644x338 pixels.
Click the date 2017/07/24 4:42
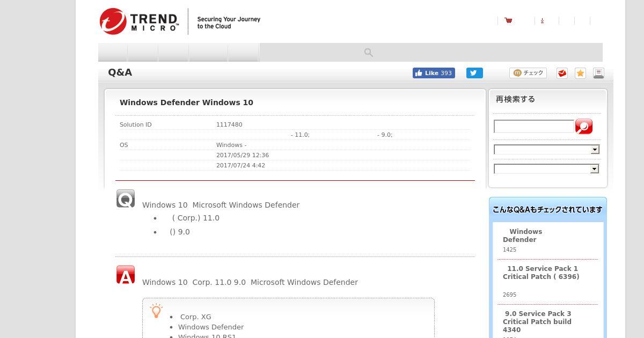(x=240, y=165)
